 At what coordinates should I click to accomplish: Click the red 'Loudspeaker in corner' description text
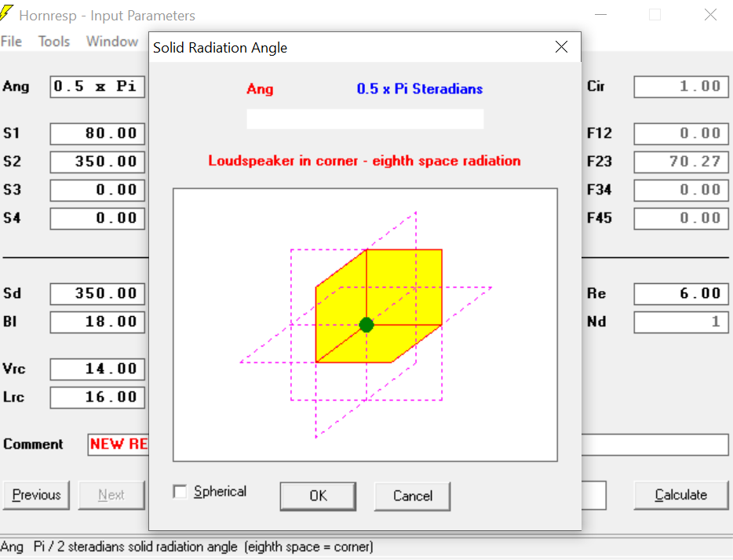[x=364, y=161]
